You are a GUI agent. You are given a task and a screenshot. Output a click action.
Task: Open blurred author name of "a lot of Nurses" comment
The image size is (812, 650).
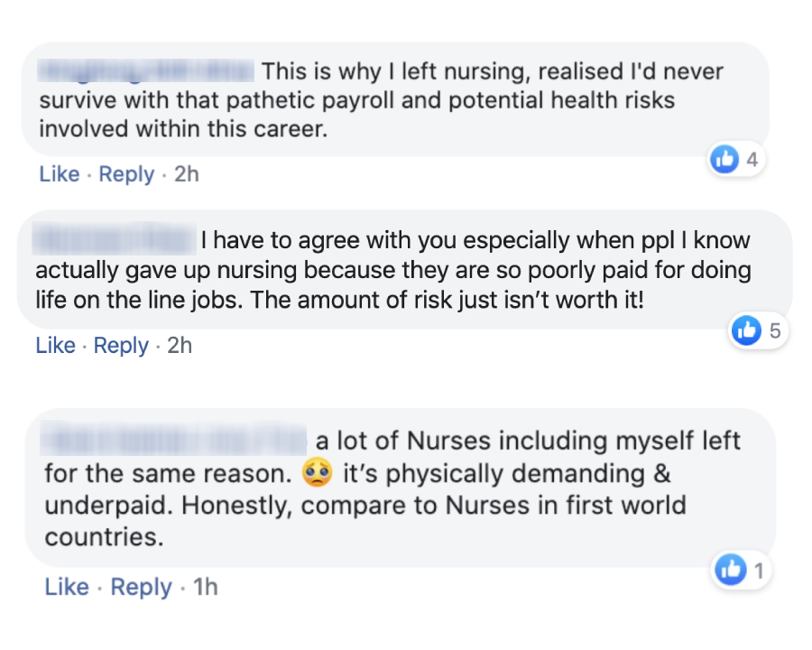point(176,441)
